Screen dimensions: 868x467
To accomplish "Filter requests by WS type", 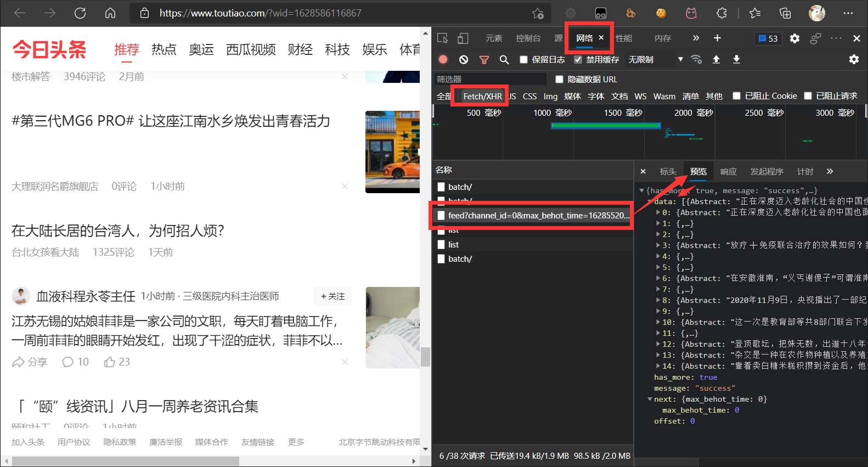I will pos(640,96).
